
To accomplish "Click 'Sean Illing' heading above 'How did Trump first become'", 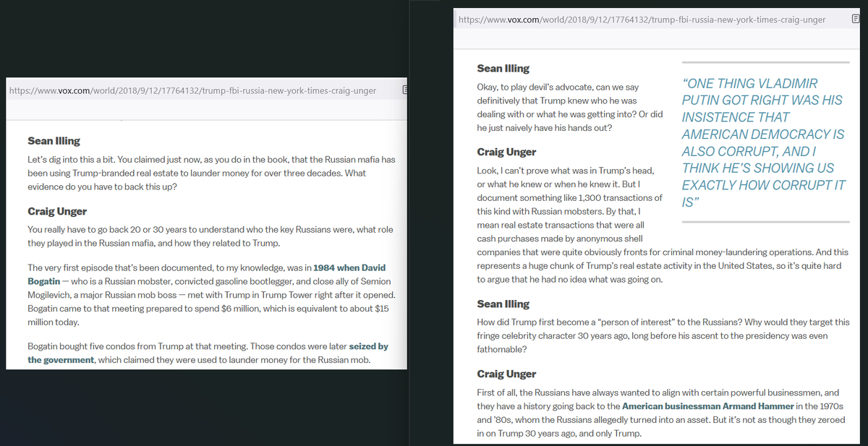I will tap(503, 304).
